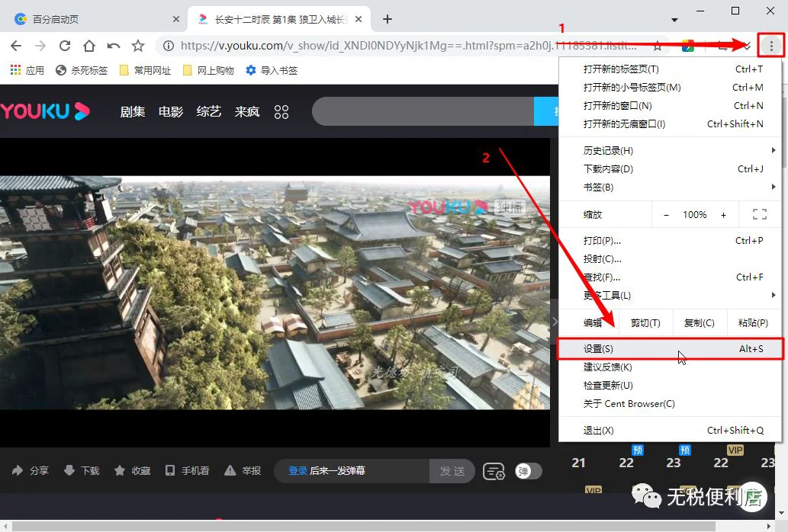The width and height of the screenshot is (788, 532).
Task: Click the Youku logo
Action: 45,111
